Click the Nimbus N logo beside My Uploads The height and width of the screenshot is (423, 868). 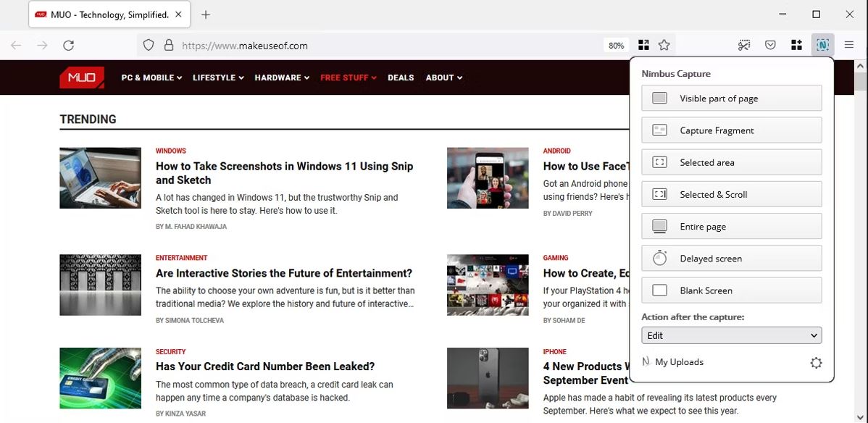coord(646,361)
